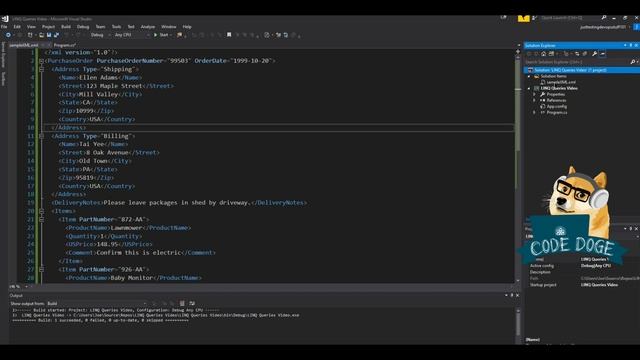Click the Solution Explorer search magnifier icon

pyautogui.click(x=632, y=62)
